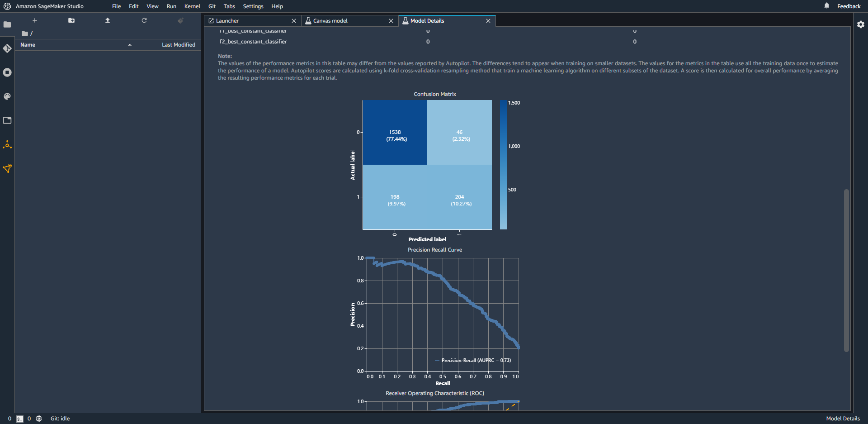Open the SageMaker resources panel icon
This screenshot has width=868, height=424.
(7, 145)
